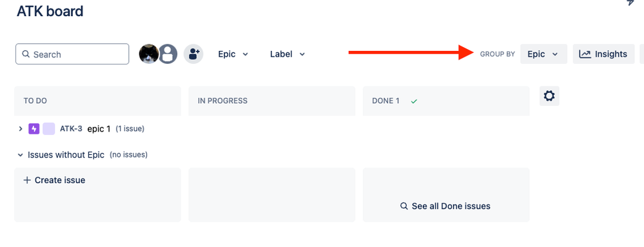Click the purple epic lightning icon
Viewport: 644px width, 247px height.
34,128
